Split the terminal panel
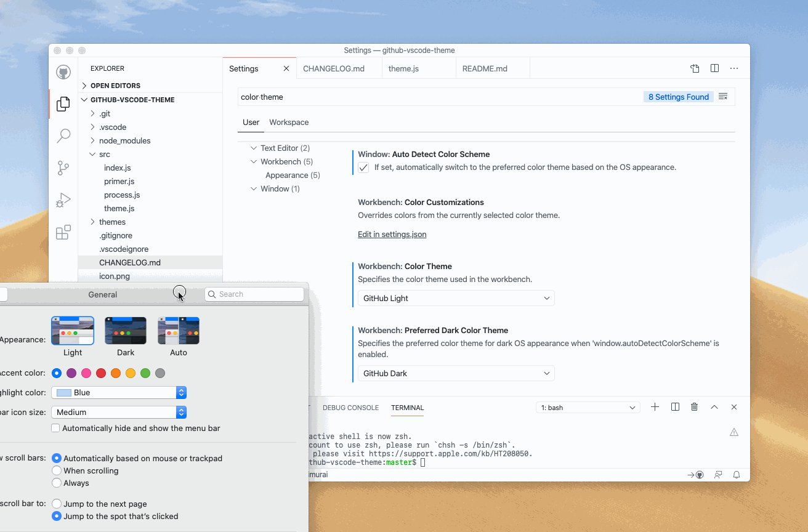The image size is (808, 532). [675, 407]
